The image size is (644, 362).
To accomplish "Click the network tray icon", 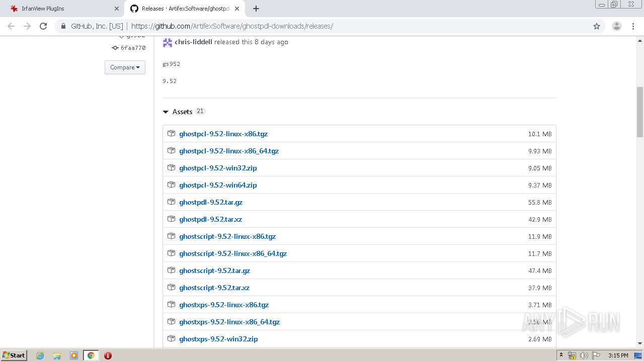I will coord(572,355).
